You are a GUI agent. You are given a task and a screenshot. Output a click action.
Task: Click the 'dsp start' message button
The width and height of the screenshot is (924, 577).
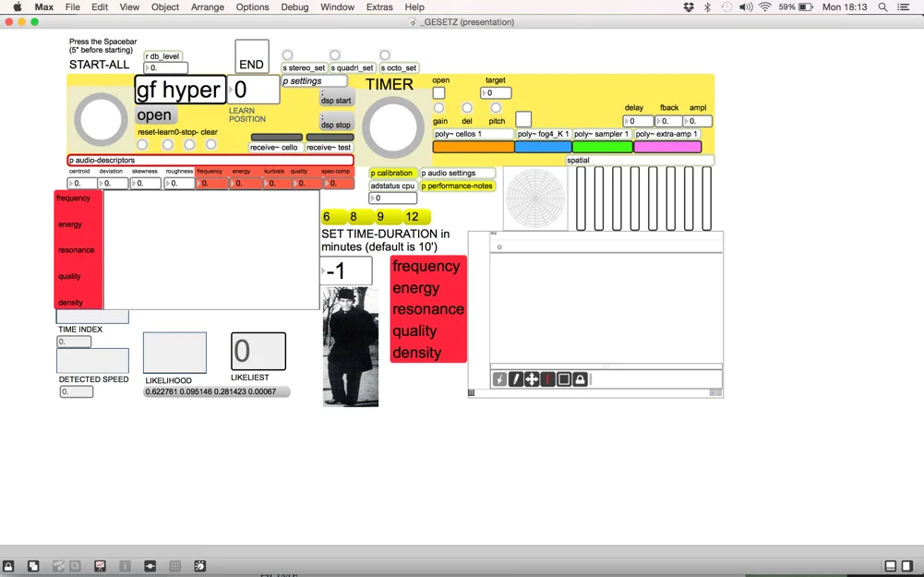pos(336,99)
